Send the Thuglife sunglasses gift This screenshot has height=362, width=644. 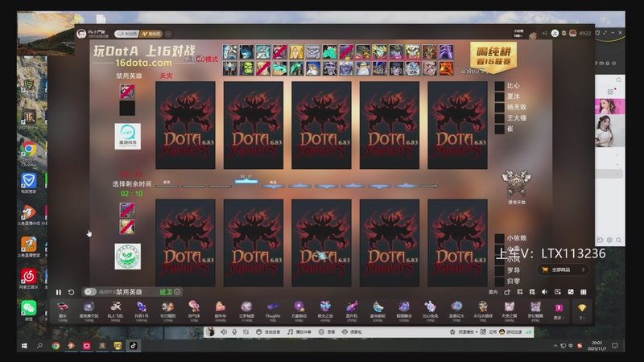coord(273,311)
